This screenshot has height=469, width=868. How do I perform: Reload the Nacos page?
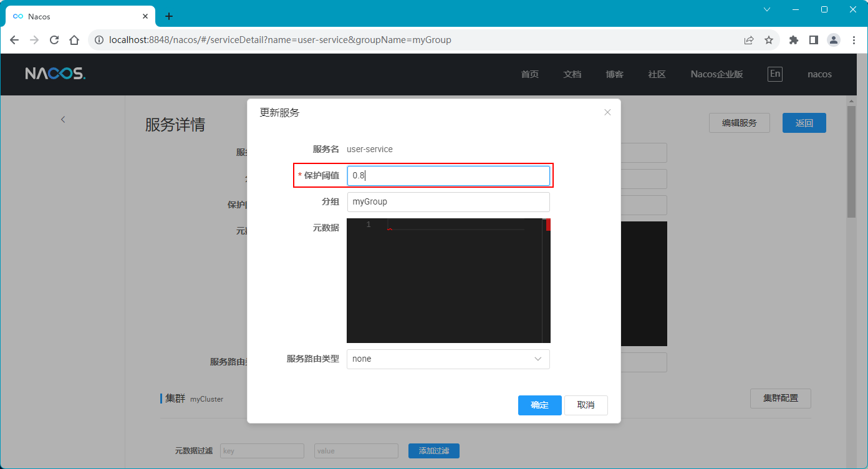[54, 40]
